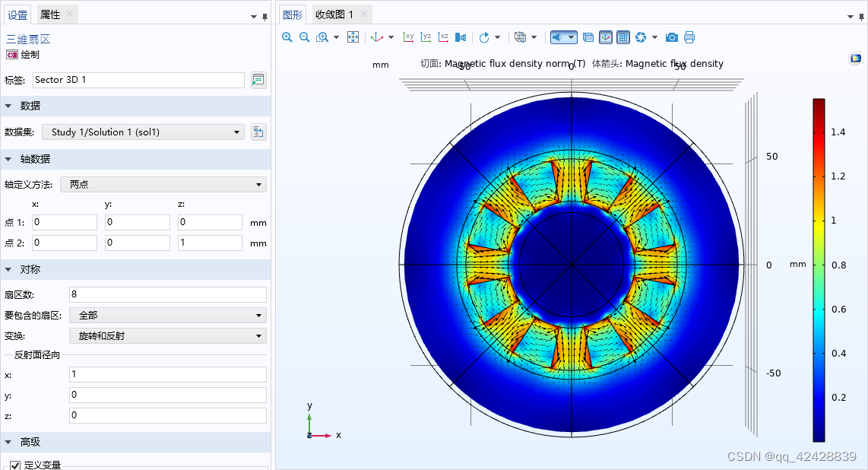Image resolution: width=868 pixels, height=470 pixels.
Task: Click the default 3D view axes icon
Action: pos(376,37)
